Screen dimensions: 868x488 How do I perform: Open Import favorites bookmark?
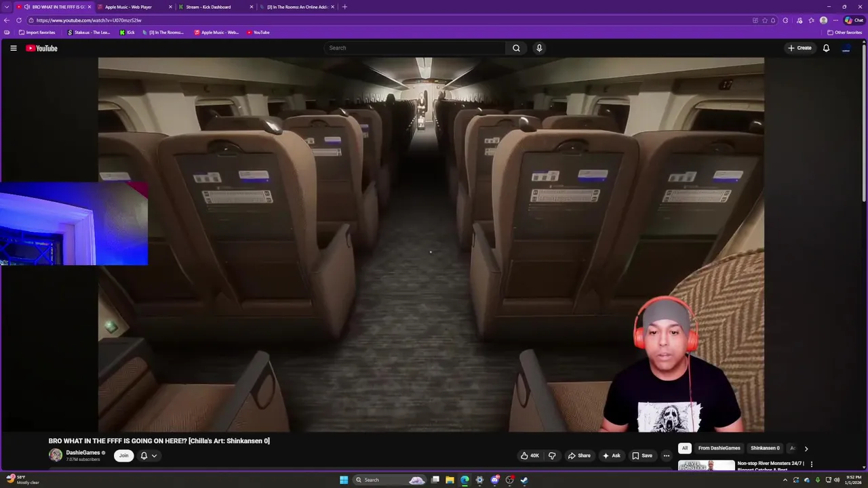pyautogui.click(x=37, y=33)
